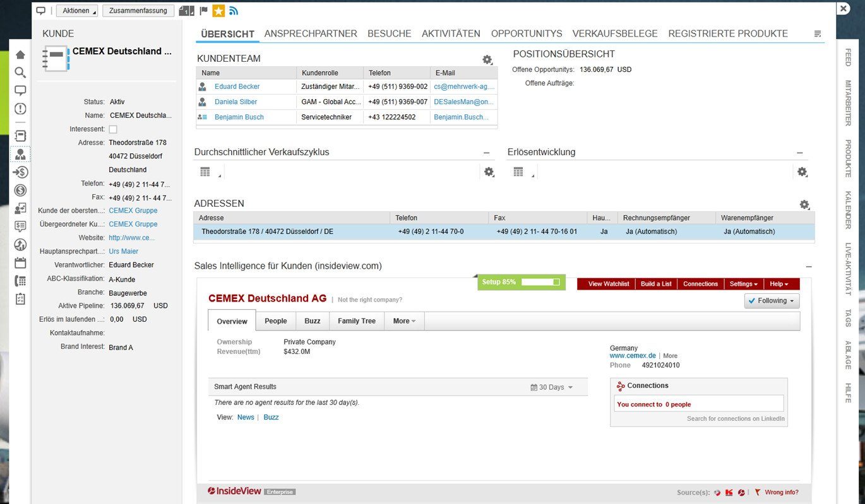The image size is (865, 504).
Task: Click the list options icon right of tabs
Action: tap(818, 33)
